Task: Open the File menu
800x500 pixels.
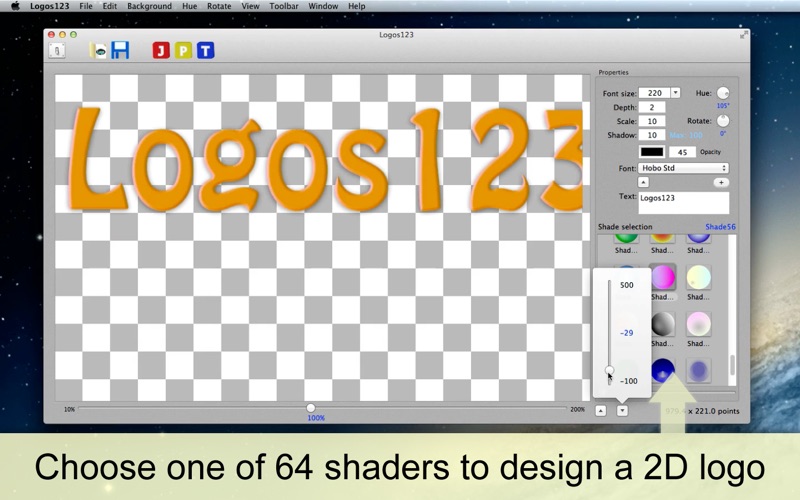Action: click(86, 6)
